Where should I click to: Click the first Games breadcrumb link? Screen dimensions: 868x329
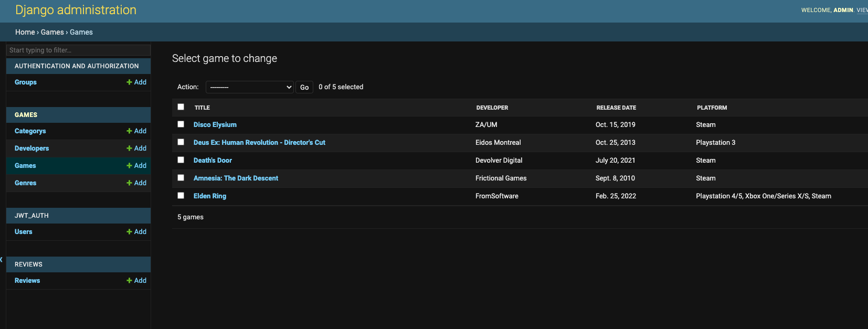[x=52, y=32]
